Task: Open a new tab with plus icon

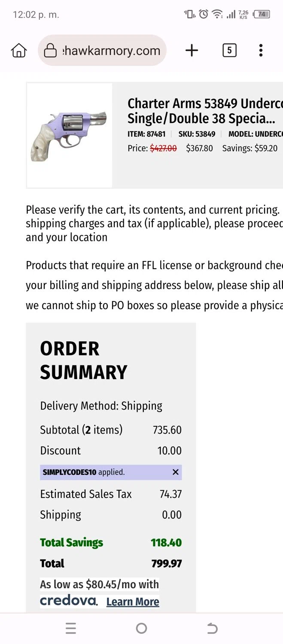Action: pos(192,51)
